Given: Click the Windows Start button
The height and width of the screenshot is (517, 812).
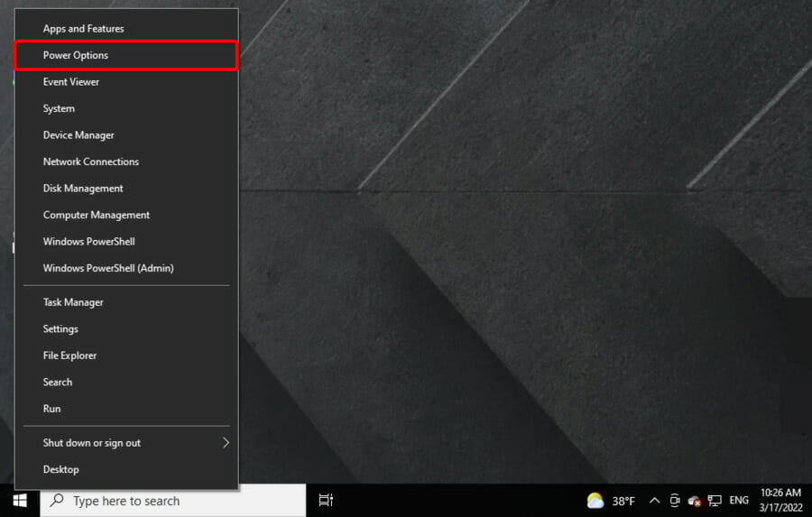Looking at the screenshot, I should [20, 501].
